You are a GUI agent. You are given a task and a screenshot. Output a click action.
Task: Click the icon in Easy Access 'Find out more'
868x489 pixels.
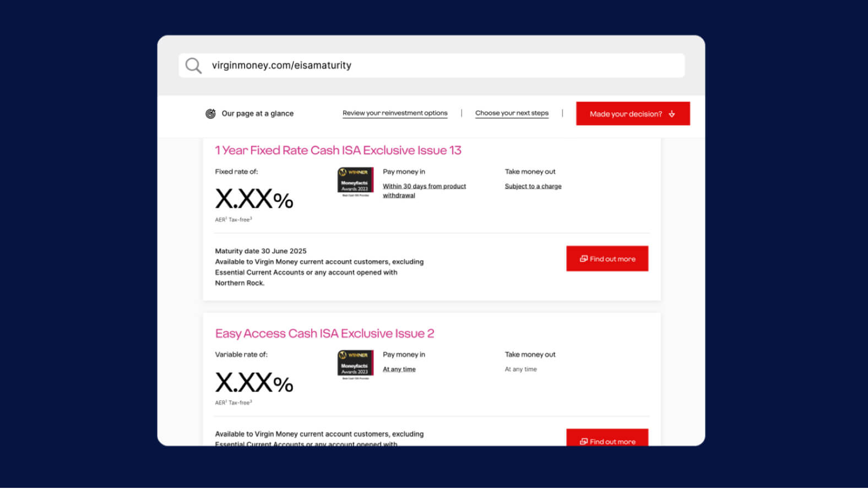click(x=583, y=441)
